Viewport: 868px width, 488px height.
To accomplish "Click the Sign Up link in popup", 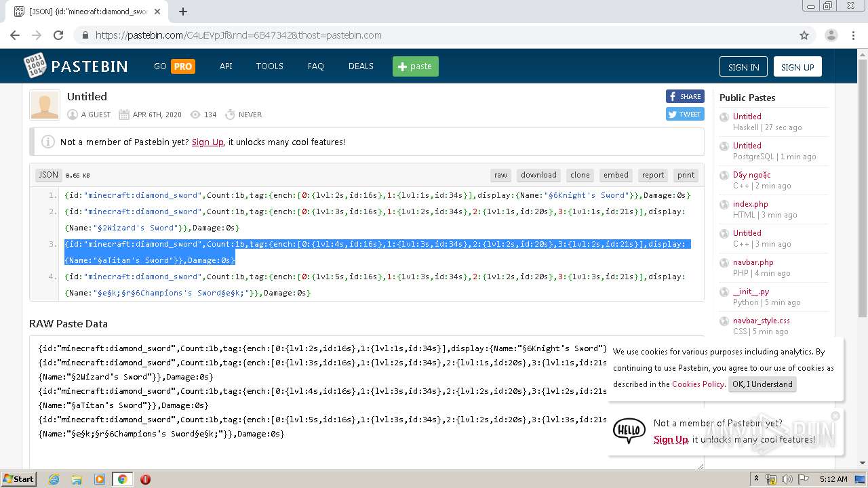I will [x=671, y=439].
